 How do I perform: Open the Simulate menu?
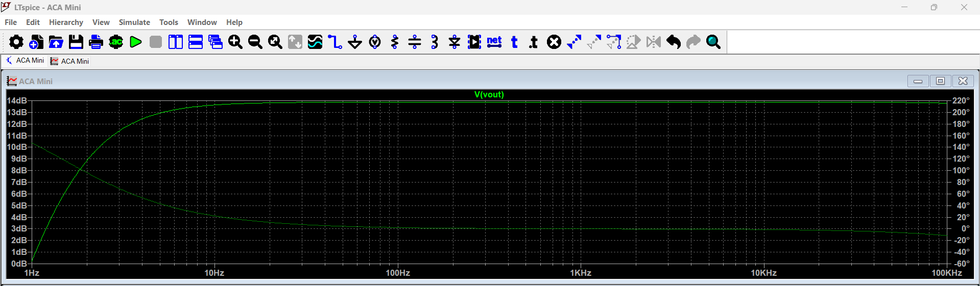pyautogui.click(x=134, y=22)
